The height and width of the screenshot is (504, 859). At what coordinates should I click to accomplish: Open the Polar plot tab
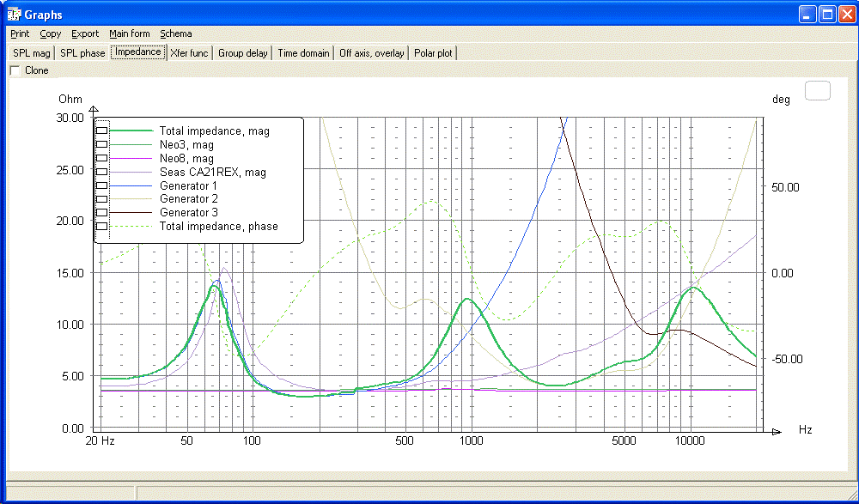click(433, 53)
